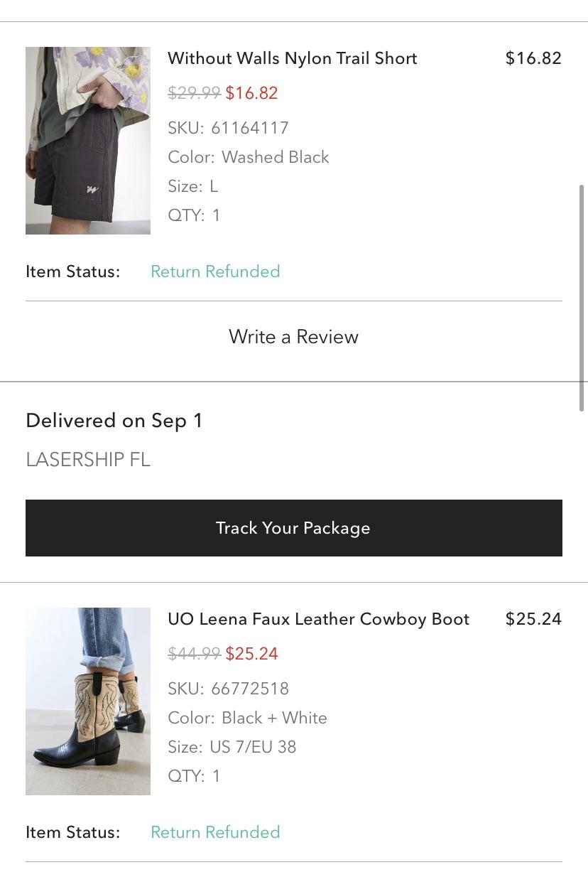Image resolution: width=588 pixels, height=877 pixels.
Task: Click the LASERSHIP FL carrier label
Action: coord(87,460)
